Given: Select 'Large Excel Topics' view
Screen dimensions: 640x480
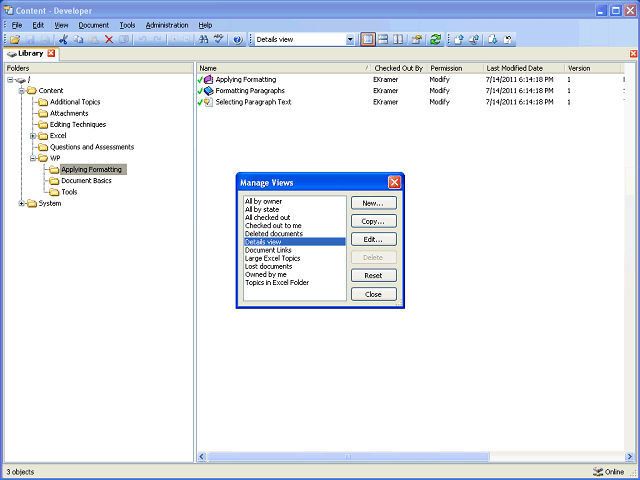Looking at the screenshot, I should click(x=273, y=258).
